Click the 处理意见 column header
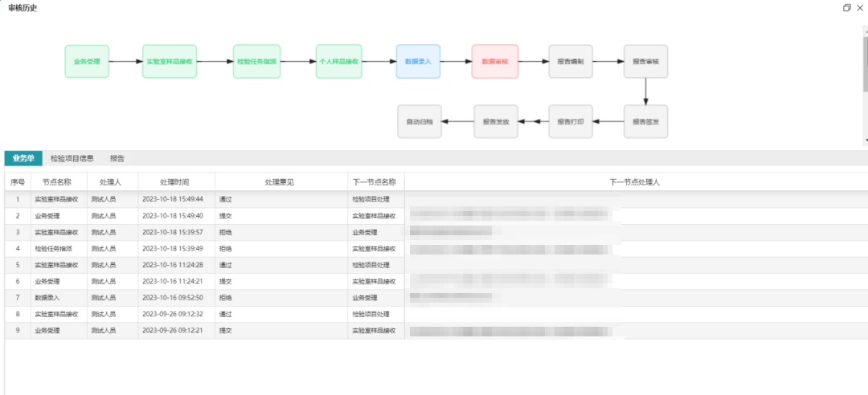This screenshot has width=868, height=395. pyautogui.click(x=280, y=182)
